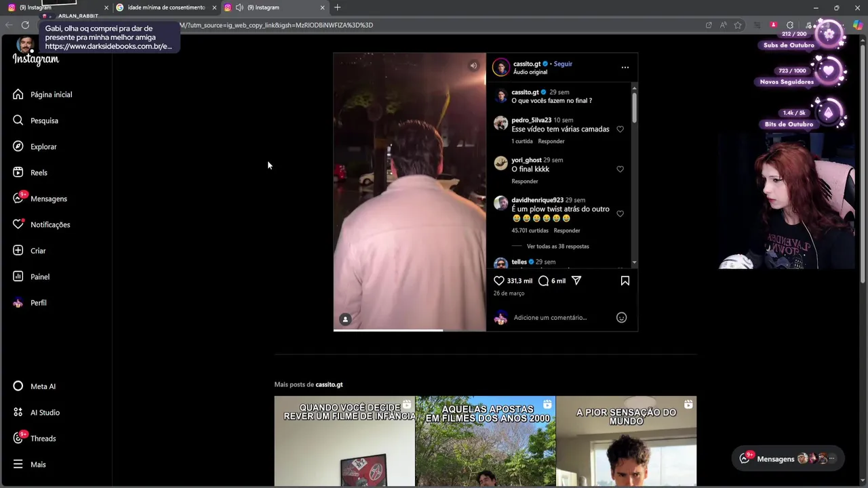Save the post with bookmark icon
Viewport: 868px width, 488px height.
tap(625, 281)
